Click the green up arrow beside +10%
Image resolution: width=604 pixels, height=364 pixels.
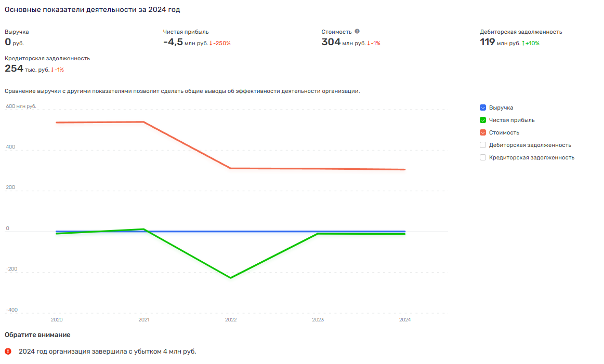(523, 44)
